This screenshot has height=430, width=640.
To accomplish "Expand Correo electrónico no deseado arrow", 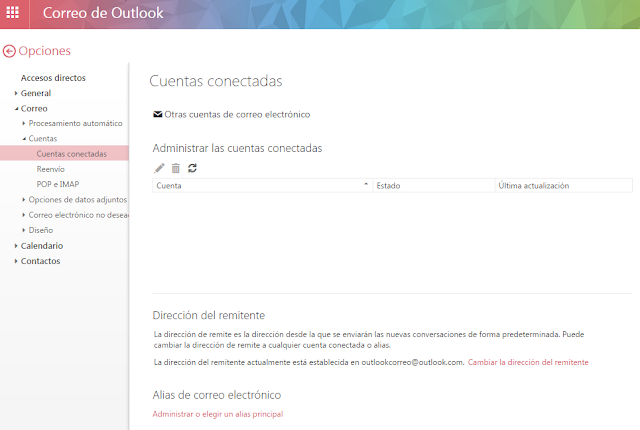I will click(x=24, y=215).
